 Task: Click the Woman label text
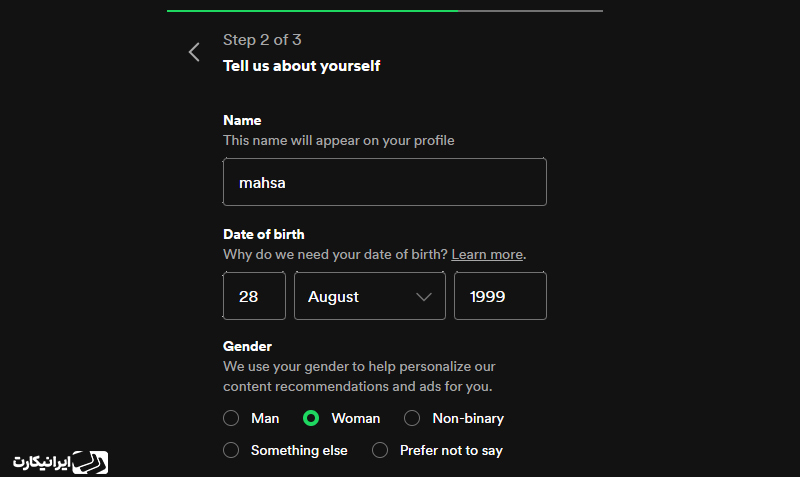tap(356, 418)
